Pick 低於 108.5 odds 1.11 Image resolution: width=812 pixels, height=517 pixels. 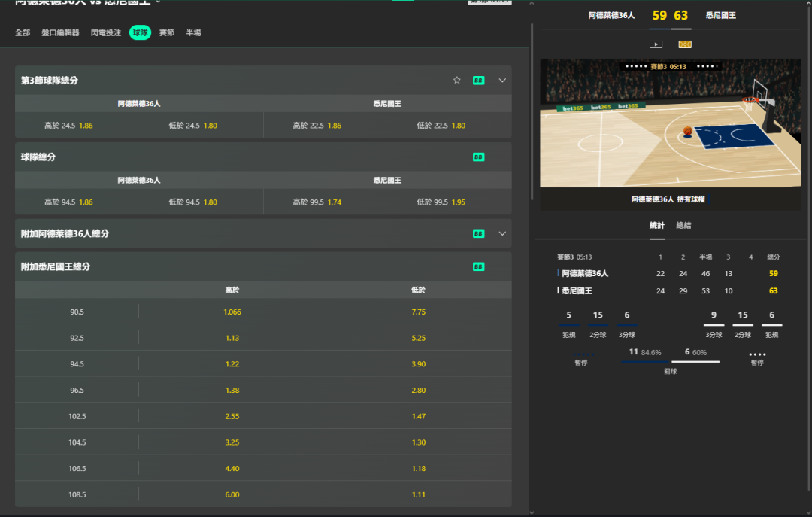pos(419,494)
